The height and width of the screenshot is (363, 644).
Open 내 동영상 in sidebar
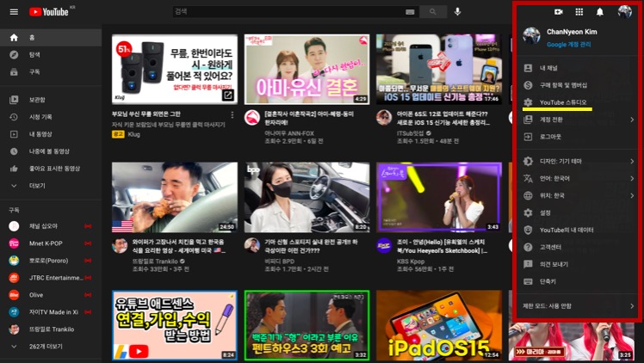(x=51, y=134)
